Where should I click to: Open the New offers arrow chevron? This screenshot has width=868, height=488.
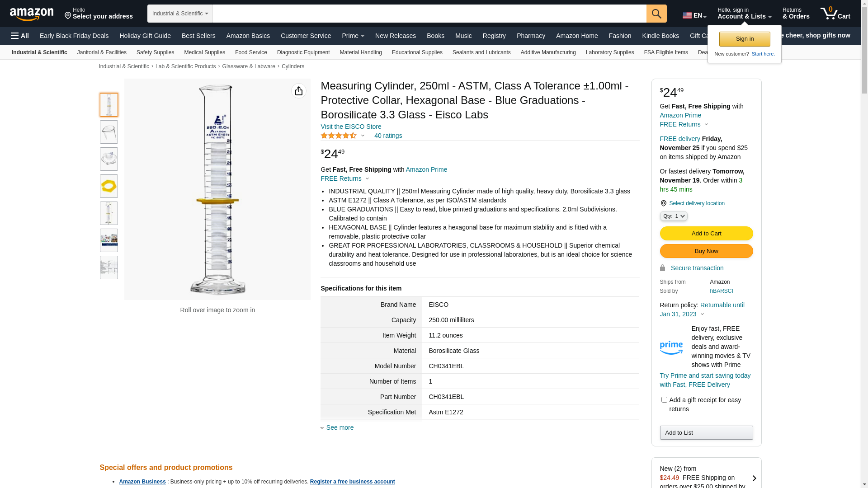click(x=754, y=478)
